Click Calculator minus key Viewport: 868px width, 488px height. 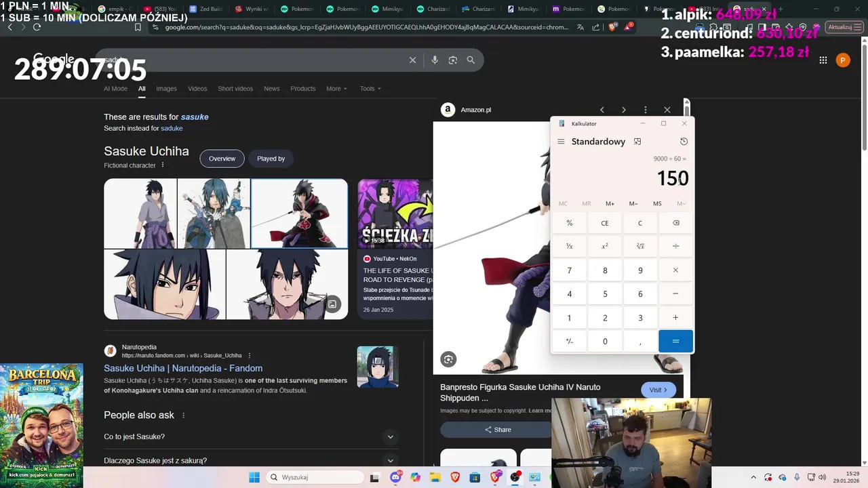coord(675,294)
